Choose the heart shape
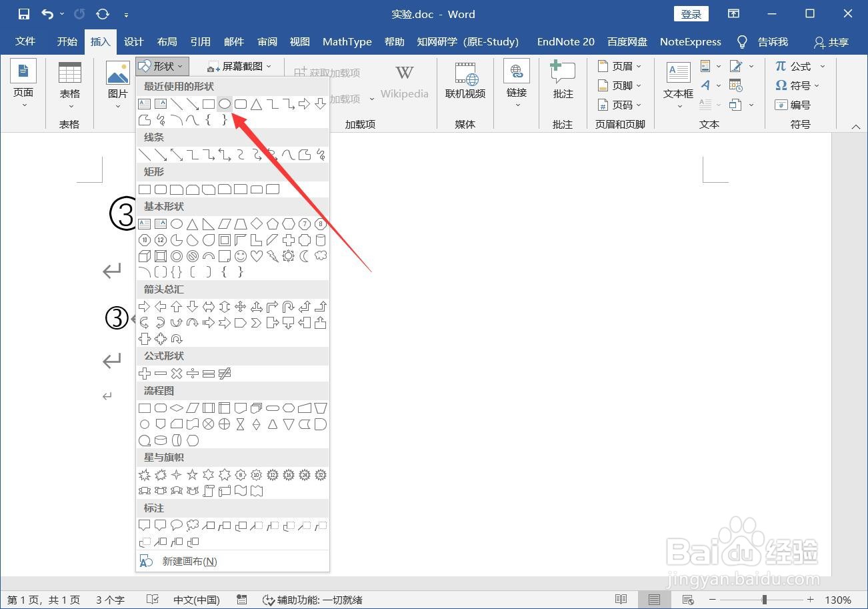 257,256
